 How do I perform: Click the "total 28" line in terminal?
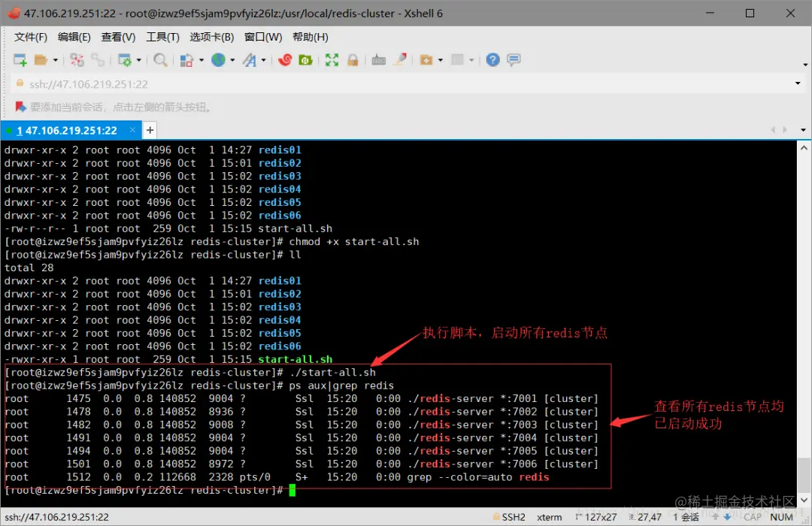[x=29, y=268]
